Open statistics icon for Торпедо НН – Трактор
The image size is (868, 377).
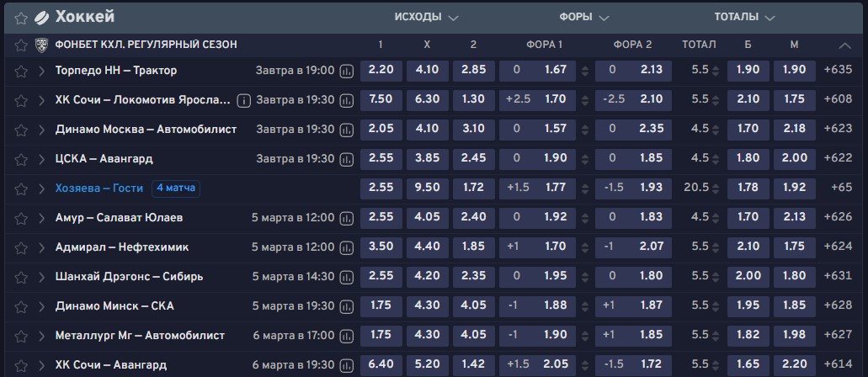347,71
